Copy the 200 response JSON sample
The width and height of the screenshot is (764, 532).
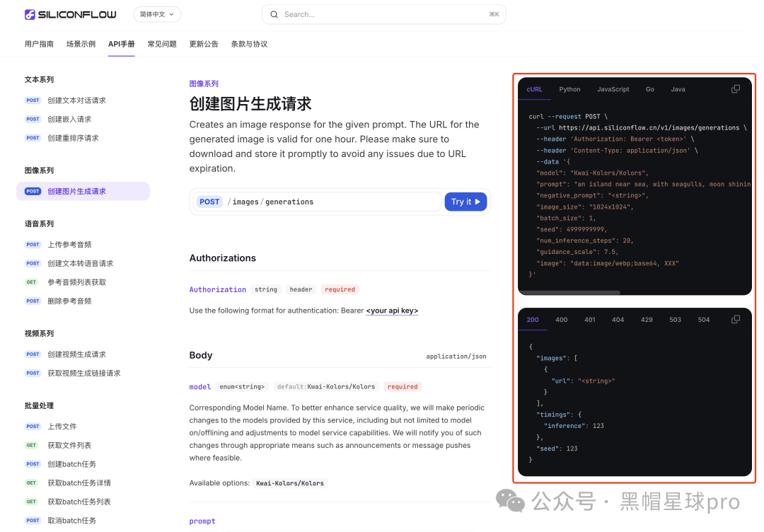(736, 320)
